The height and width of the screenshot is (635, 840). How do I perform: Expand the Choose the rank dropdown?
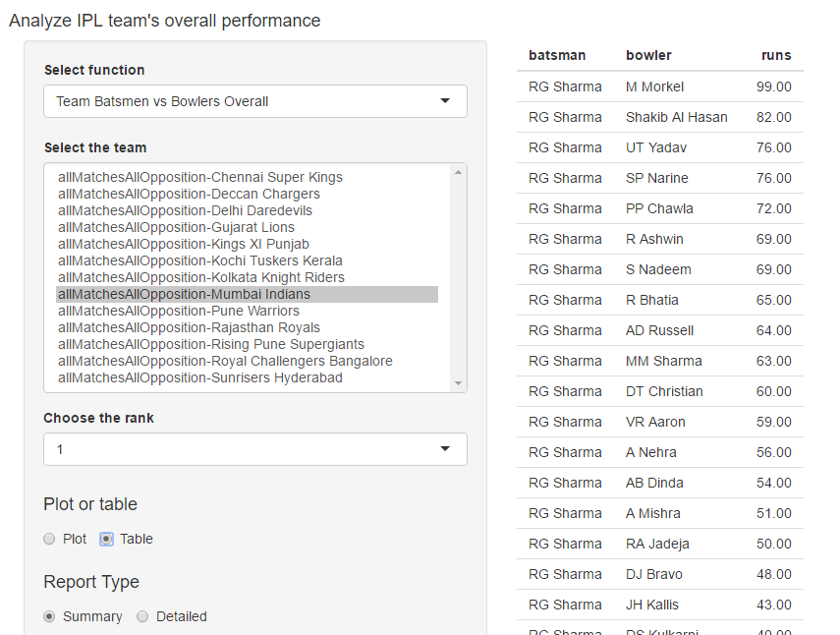pyautogui.click(x=254, y=449)
